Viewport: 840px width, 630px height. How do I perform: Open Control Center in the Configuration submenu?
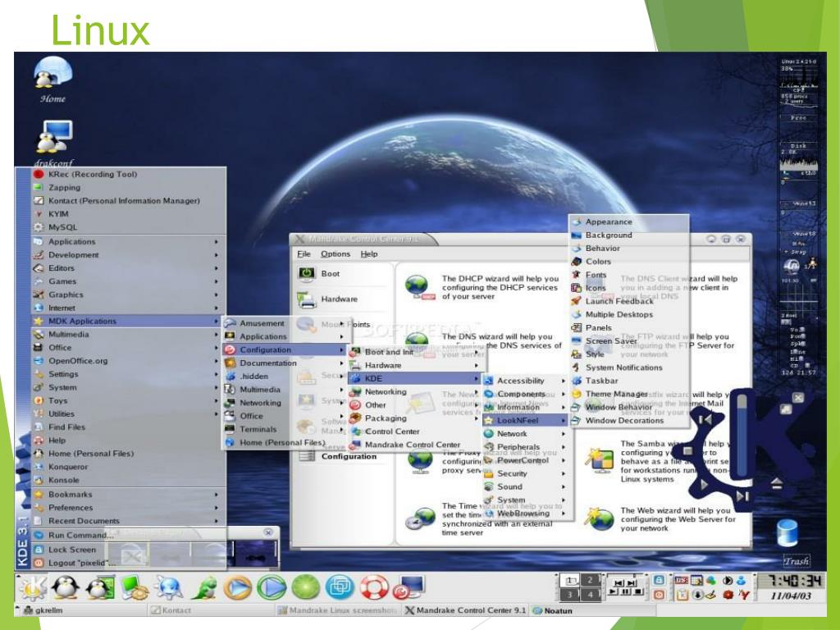click(x=416, y=431)
